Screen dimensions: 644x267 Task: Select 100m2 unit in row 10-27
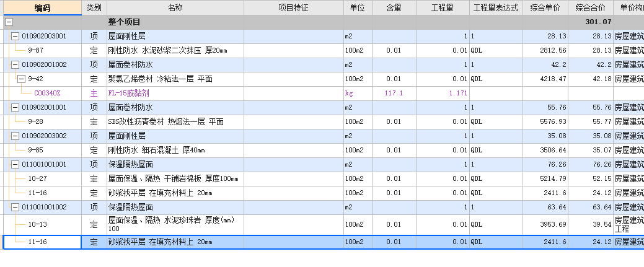[x=358, y=178]
